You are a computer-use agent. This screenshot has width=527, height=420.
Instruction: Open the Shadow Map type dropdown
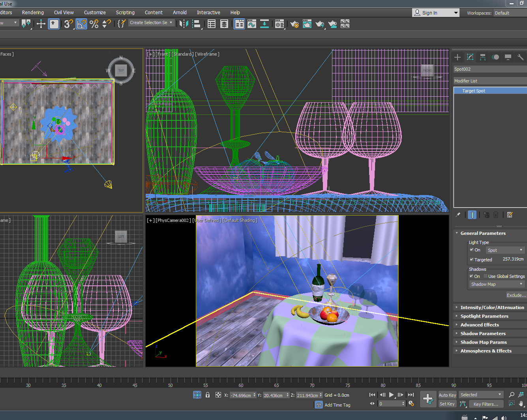pyautogui.click(x=496, y=284)
